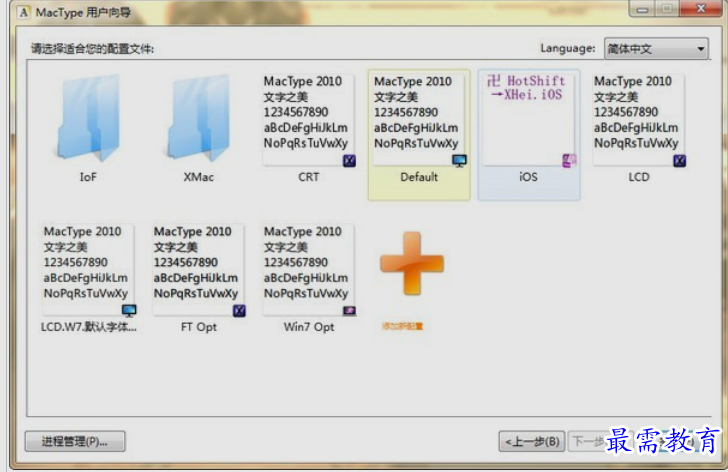Viewport: 728px width, 472px height.
Task: Select the LCD profile thumbnail
Action: coord(639,120)
